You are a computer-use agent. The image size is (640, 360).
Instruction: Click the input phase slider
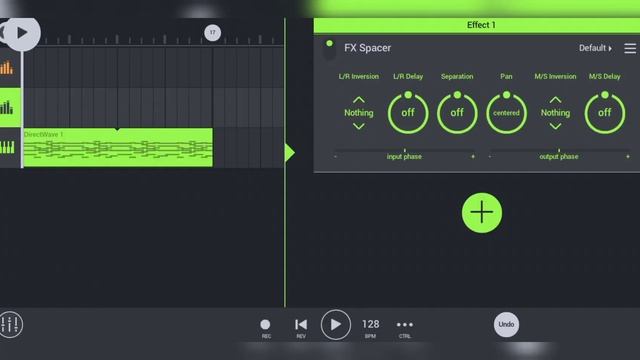point(404,151)
